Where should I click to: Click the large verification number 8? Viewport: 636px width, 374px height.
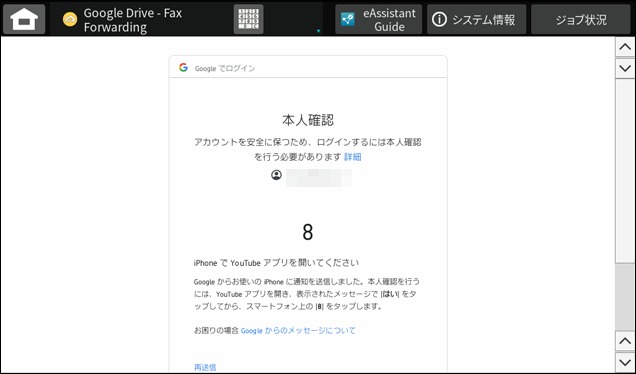point(308,232)
